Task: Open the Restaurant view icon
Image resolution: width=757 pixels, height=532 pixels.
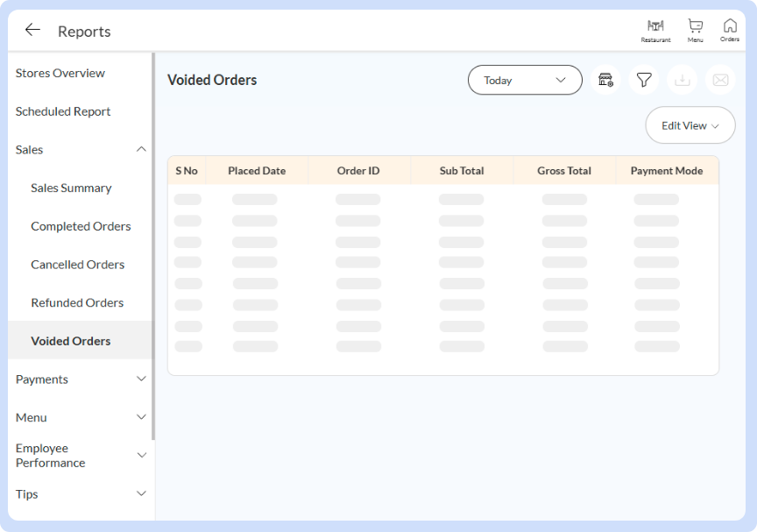Action: [x=655, y=30]
